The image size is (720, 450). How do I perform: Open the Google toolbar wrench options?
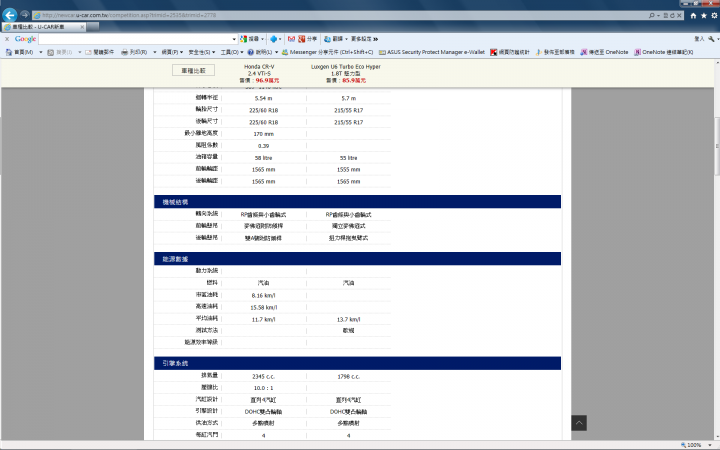tap(711, 39)
